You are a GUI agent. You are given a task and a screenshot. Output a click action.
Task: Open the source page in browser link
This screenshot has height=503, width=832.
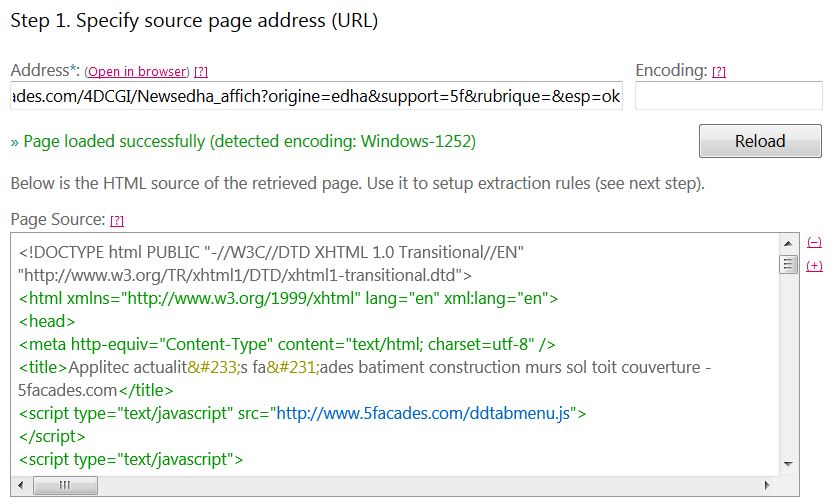[137, 71]
